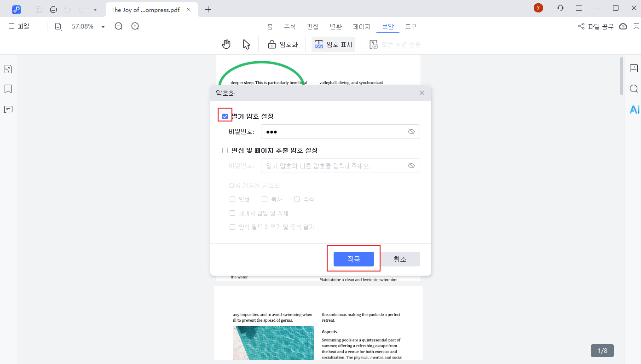Image resolution: width=641 pixels, height=364 pixels.
Task: Click the search magnifier icon
Action: (634, 89)
